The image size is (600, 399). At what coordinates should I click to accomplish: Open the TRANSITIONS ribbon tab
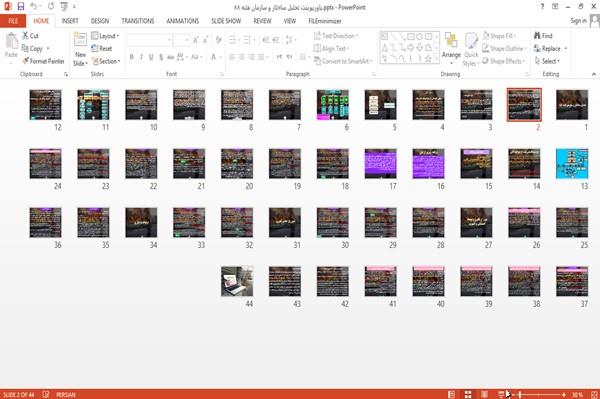click(138, 21)
